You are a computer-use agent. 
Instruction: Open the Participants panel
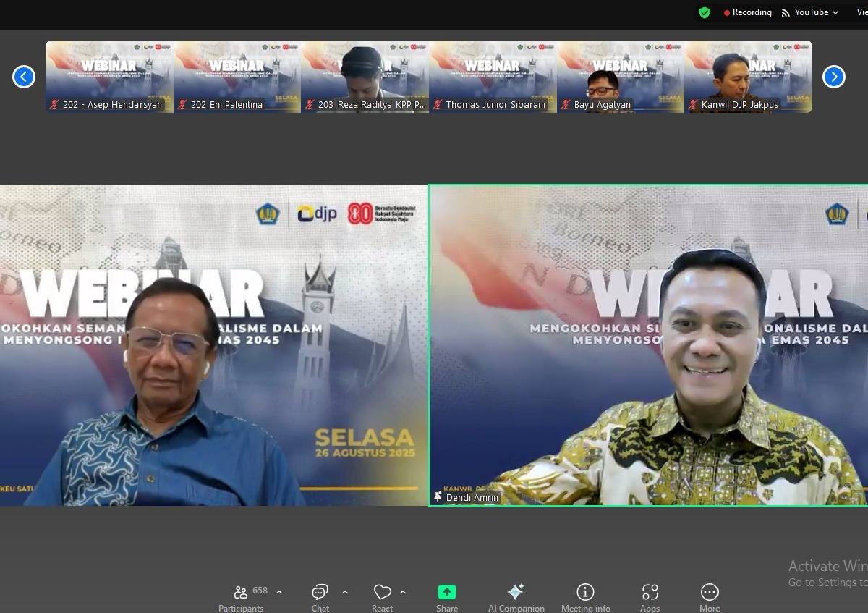[242, 593]
